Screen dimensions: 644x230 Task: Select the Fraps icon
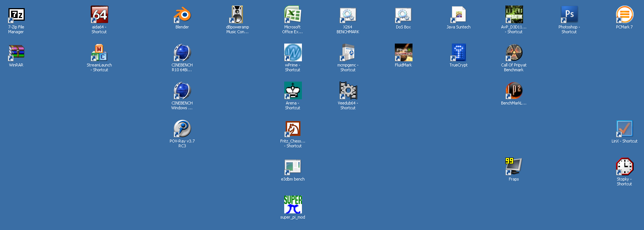[514, 167]
